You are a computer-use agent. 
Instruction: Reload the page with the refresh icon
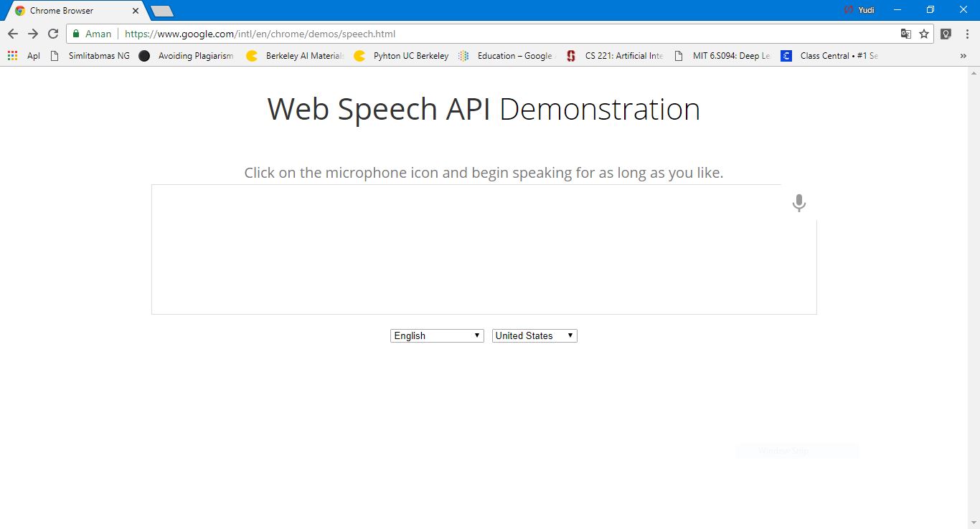(53, 34)
